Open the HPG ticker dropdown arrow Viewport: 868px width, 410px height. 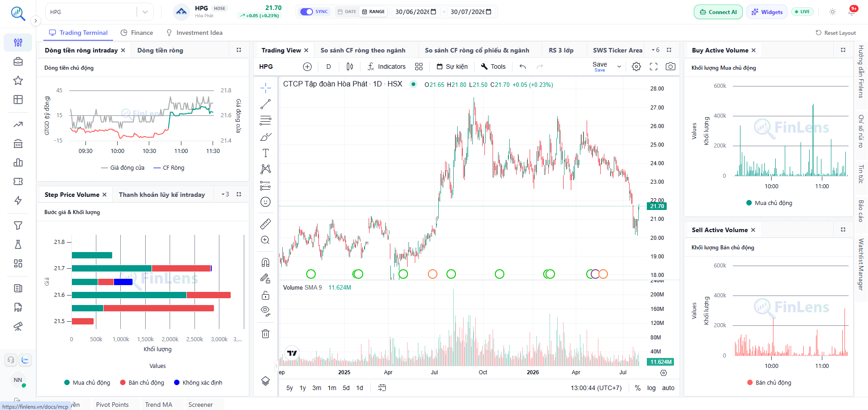(x=145, y=12)
